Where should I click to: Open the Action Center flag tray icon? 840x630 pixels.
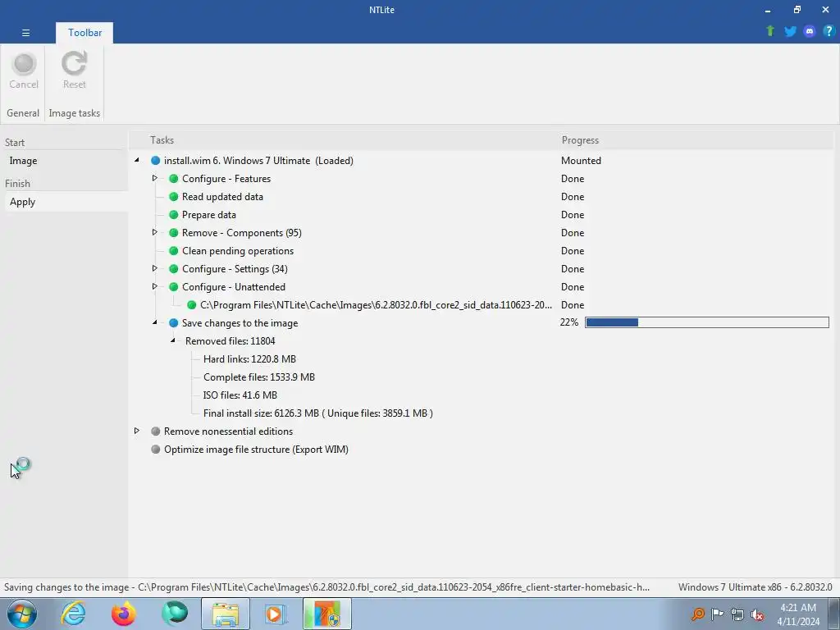717,614
